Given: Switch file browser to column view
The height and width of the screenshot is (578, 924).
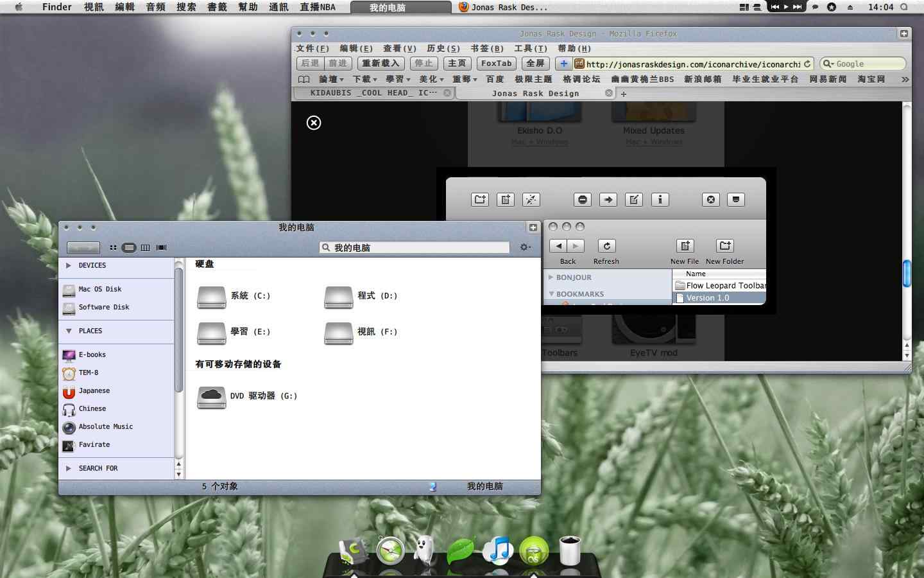Looking at the screenshot, I should (x=146, y=247).
